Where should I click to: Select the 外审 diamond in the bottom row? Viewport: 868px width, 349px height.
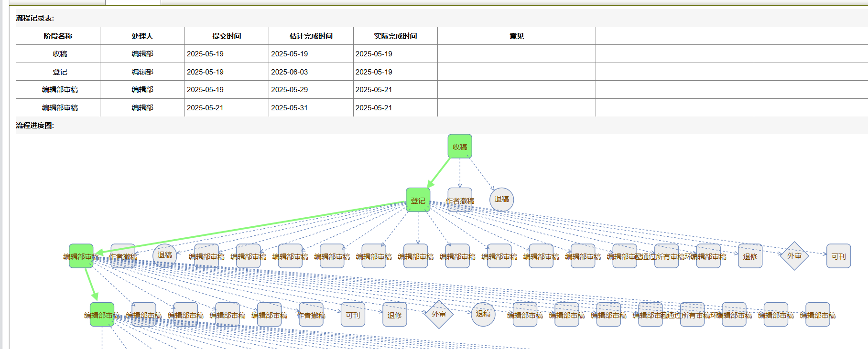438,314
